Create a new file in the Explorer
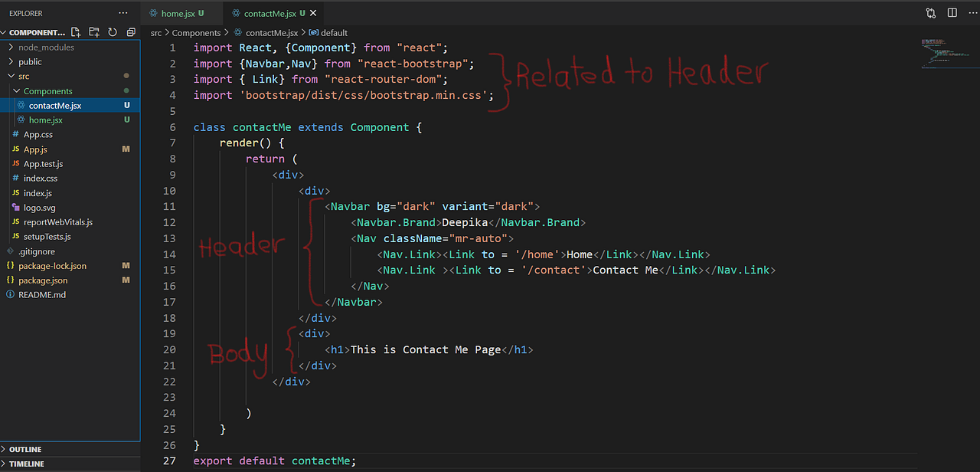 tap(76, 31)
